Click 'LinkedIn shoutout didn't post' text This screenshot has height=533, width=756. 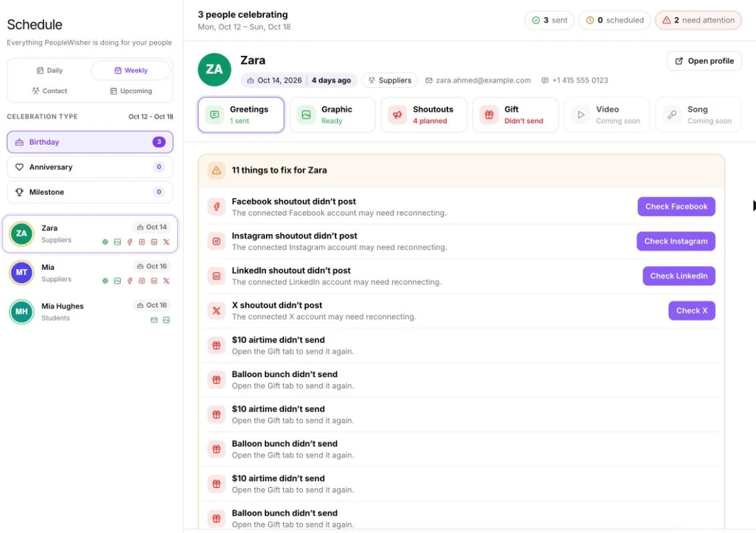coord(291,271)
